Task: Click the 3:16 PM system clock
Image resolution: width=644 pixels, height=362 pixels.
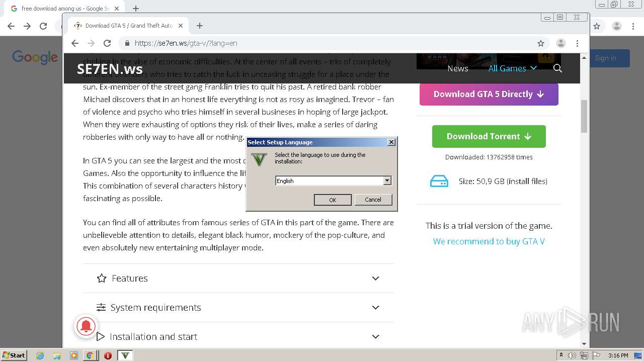Action: click(x=618, y=355)
